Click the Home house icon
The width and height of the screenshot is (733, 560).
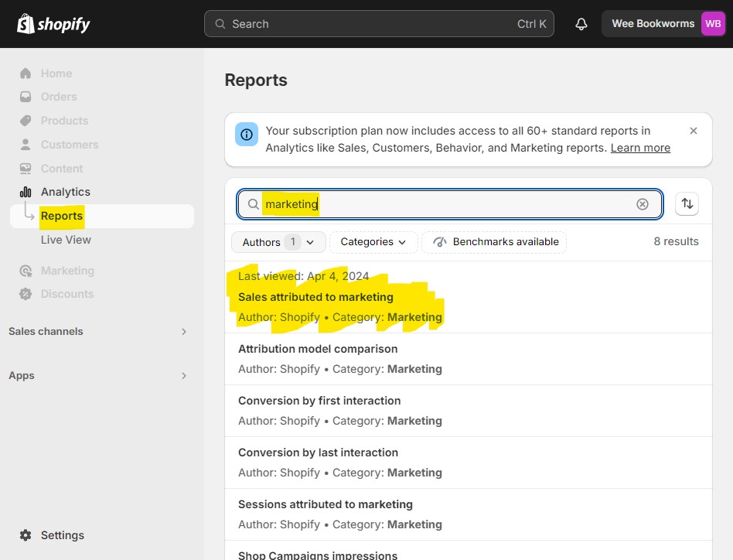[x=26, y=73]
